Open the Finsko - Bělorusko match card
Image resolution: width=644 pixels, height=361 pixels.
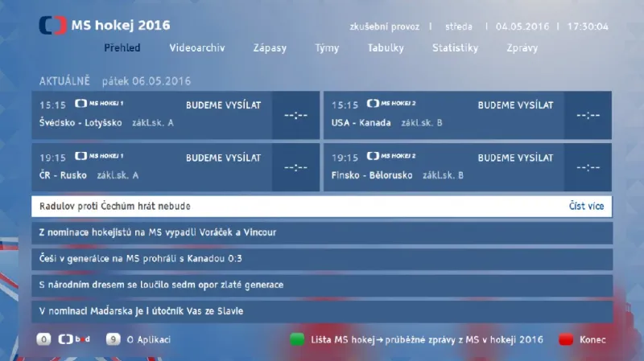468,167
